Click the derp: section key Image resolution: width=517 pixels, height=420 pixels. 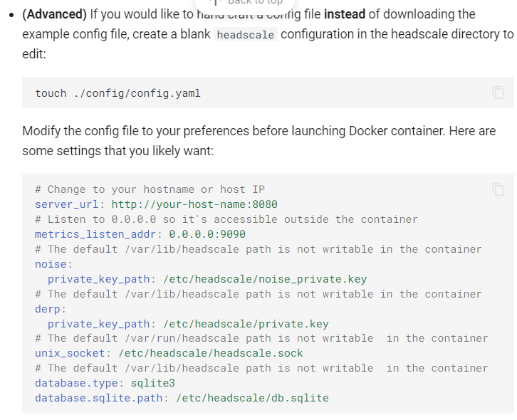(51, 309)
